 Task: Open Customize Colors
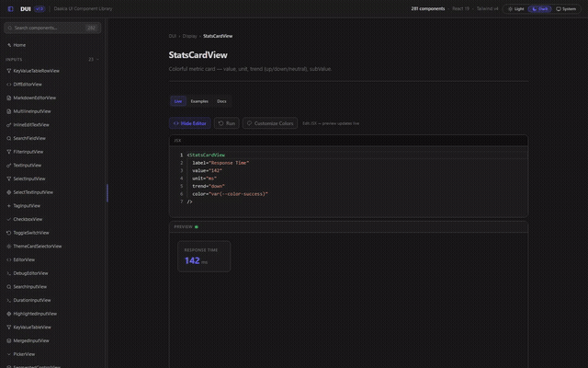[x=270, y=123]
